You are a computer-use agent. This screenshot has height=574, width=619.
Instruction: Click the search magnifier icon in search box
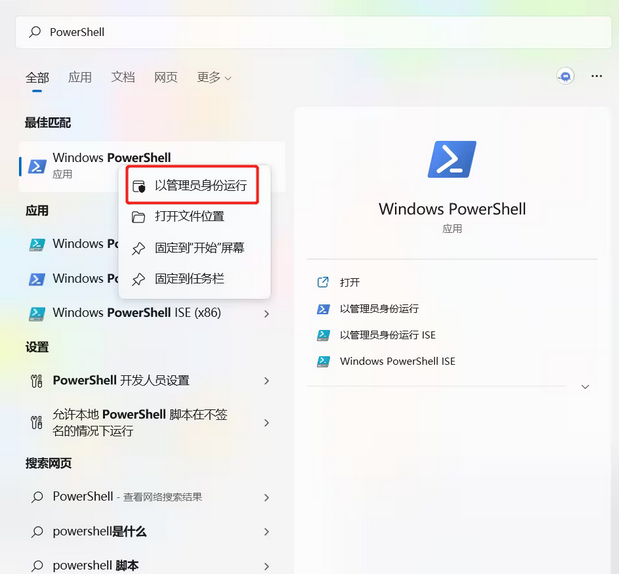[35, 32]
